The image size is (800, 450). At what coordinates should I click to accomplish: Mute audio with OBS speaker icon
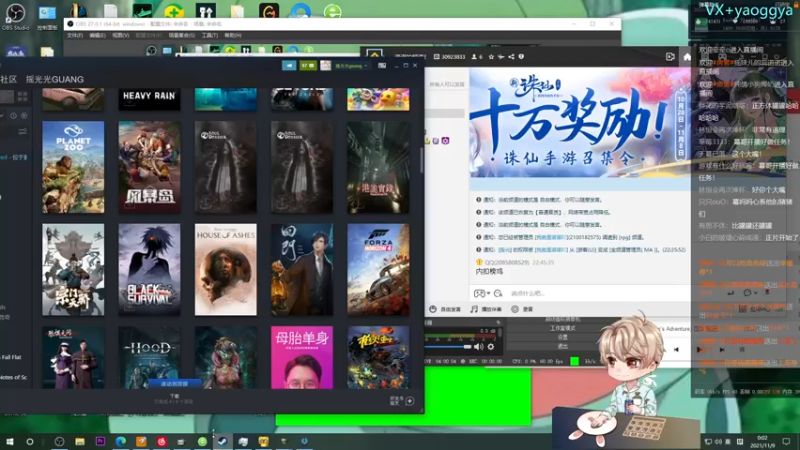click(478, 347)
